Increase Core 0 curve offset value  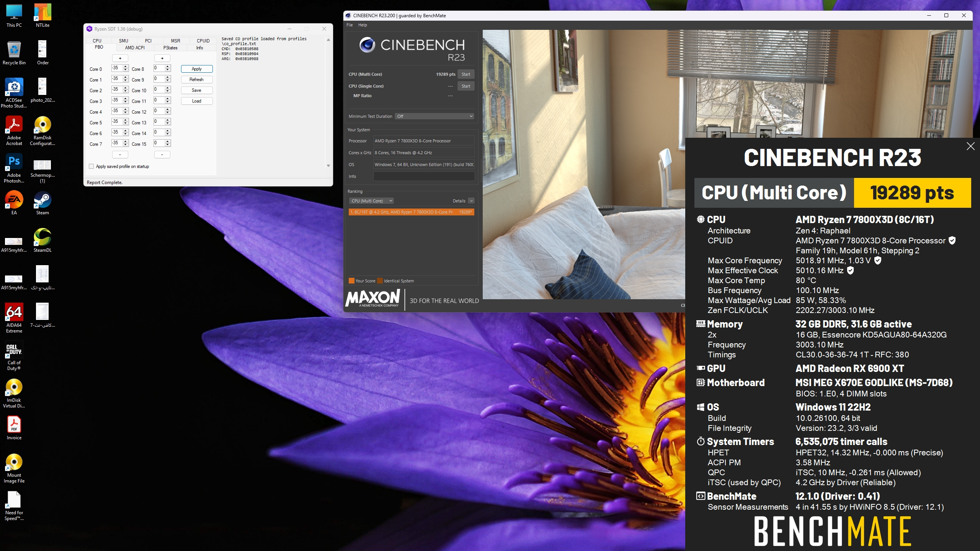coord(126,67)
